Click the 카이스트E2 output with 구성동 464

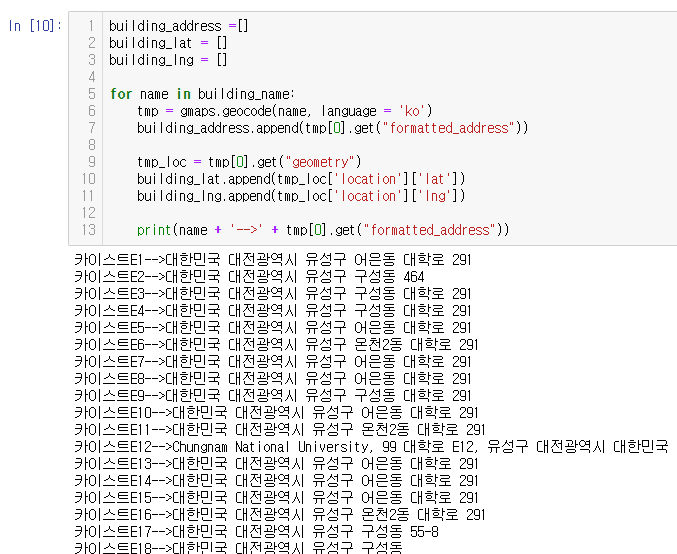250,277
